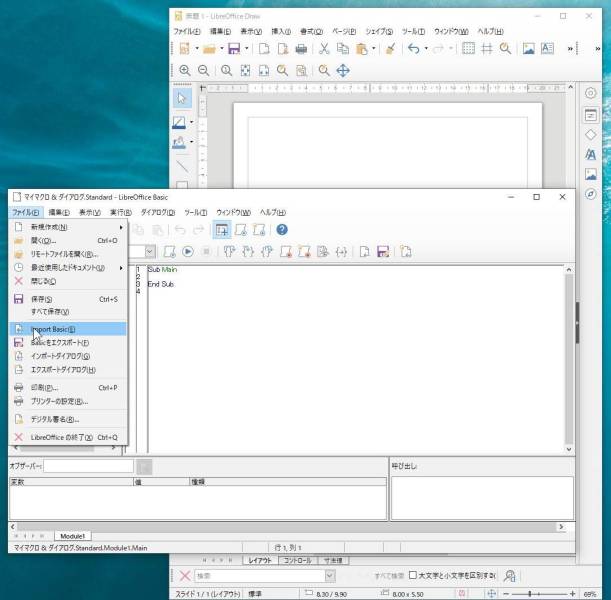
Task: Click Run Basic play icon
Action: [188, 252]
